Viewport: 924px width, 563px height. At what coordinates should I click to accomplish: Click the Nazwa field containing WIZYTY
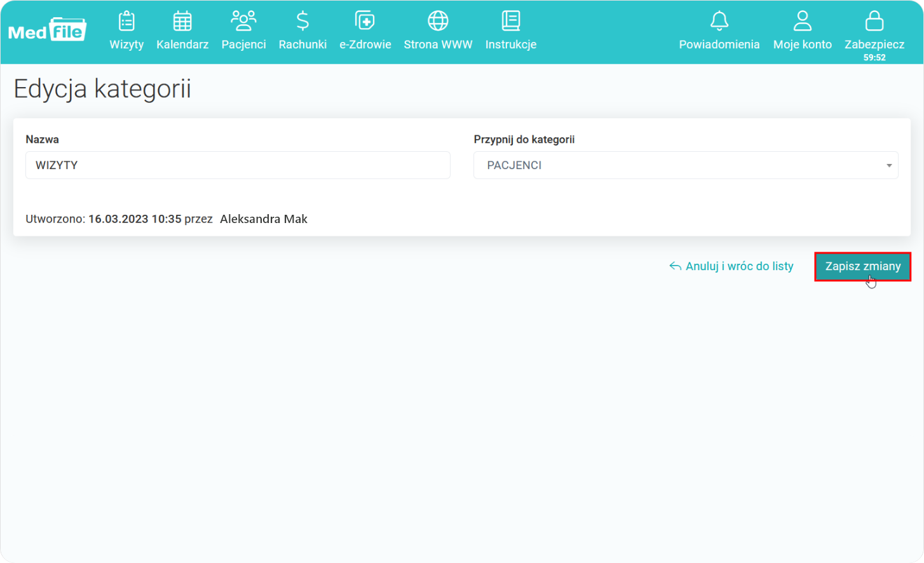click(238, 165)
